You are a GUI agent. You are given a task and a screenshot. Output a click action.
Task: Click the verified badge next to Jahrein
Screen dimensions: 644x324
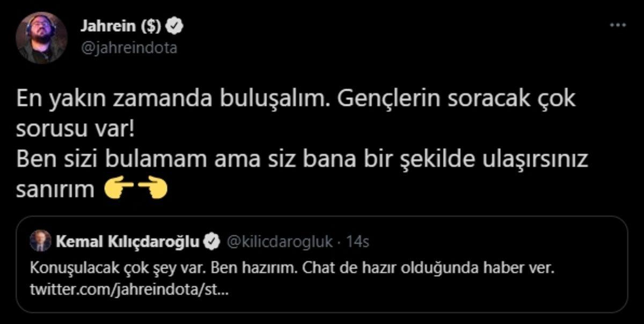pos(173,24)
